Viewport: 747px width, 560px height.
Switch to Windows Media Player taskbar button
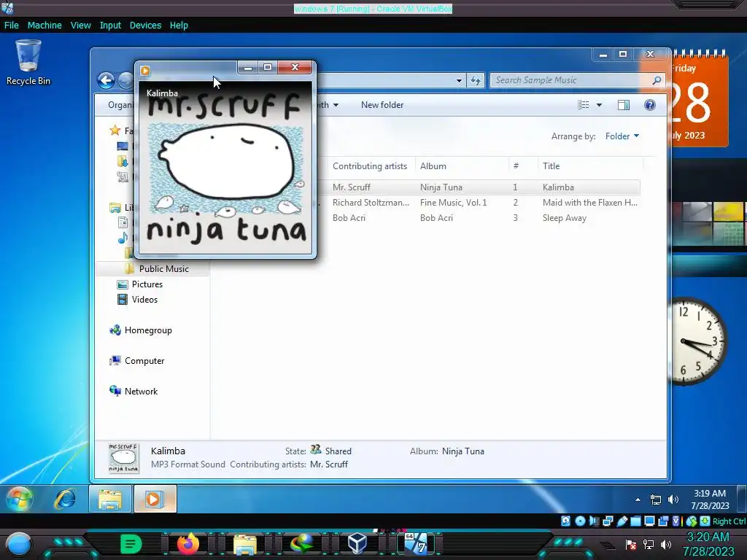pyautogui.click(x=155, y=499)
